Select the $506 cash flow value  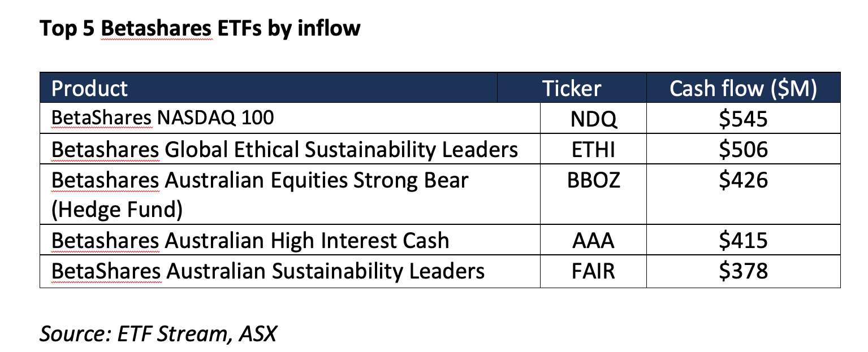743,150
